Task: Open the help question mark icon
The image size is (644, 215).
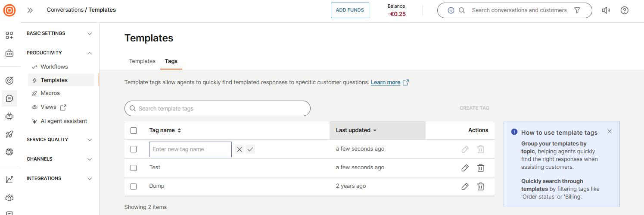Action: [624, 10]
